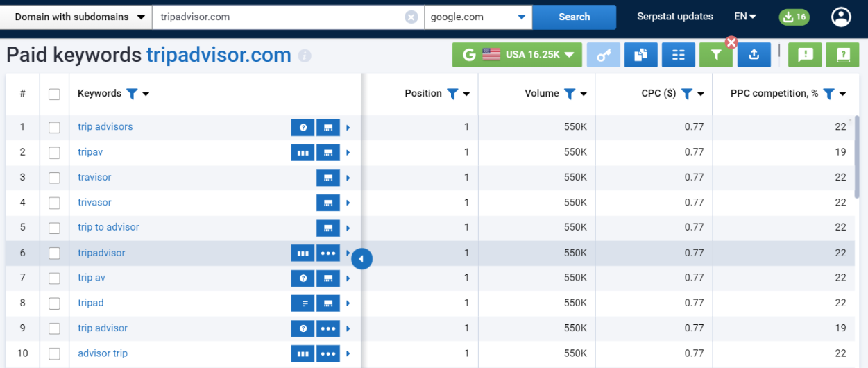This screenshot has width=868, height=368.
Task: Click the Volume 550K cell in tripad row
Action: click(x=575, y=303)
